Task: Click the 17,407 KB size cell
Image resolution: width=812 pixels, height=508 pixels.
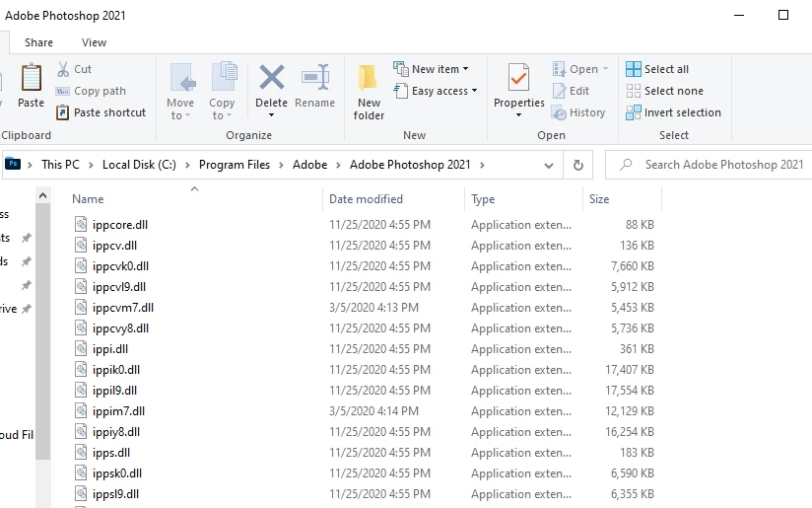Action: [x=629, y=370]
